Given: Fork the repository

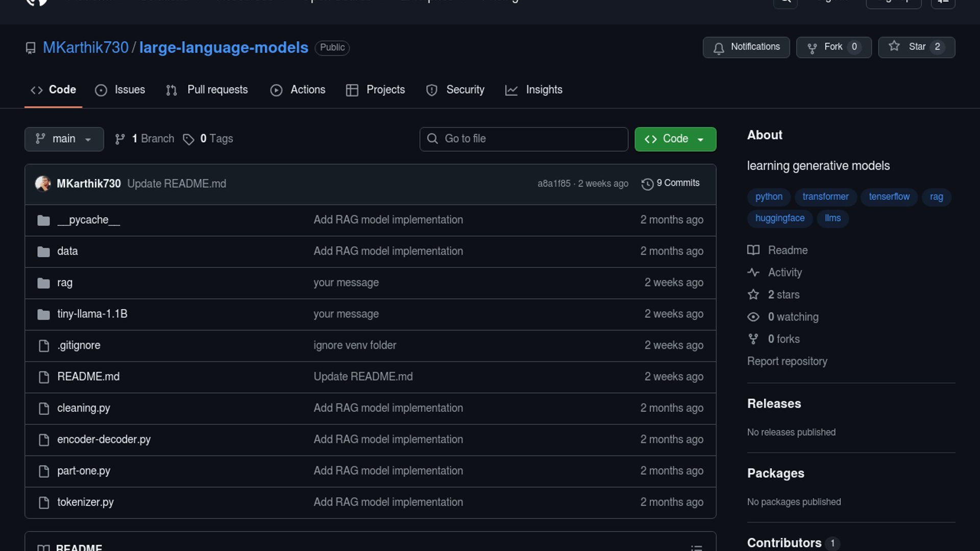Looking at the screenshot, I should point(833,47).
